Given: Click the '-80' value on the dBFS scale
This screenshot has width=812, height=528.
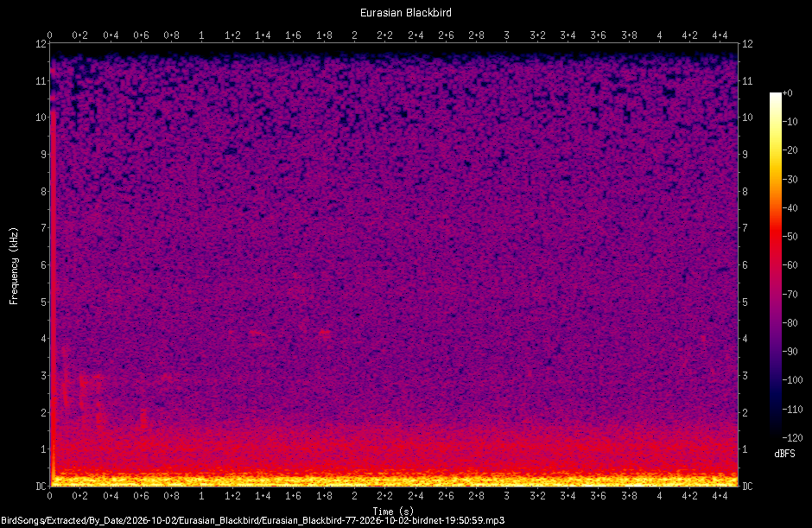Looking at the screenshot, I should click(x=790, y=323).
